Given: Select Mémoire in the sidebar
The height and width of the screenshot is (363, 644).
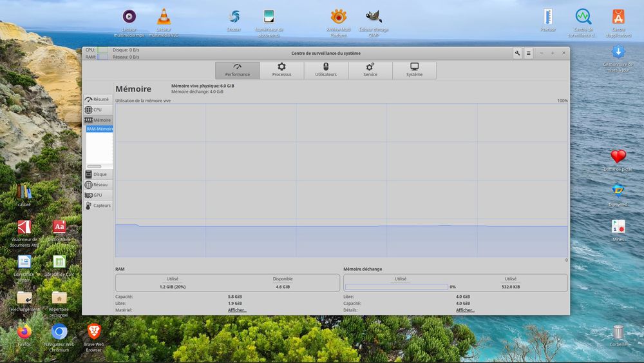Looking at the screenshot, I should 98,120.
